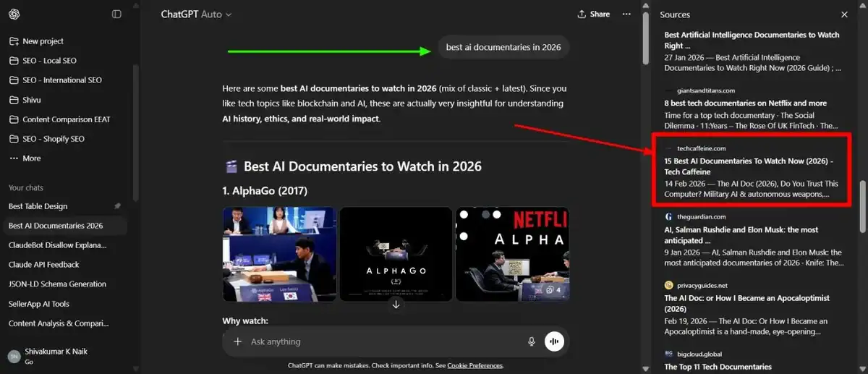This screenshot has width=868, height=374.
Task: Open JSON-LD Schema Generation chat
Action: click(64, 284)
